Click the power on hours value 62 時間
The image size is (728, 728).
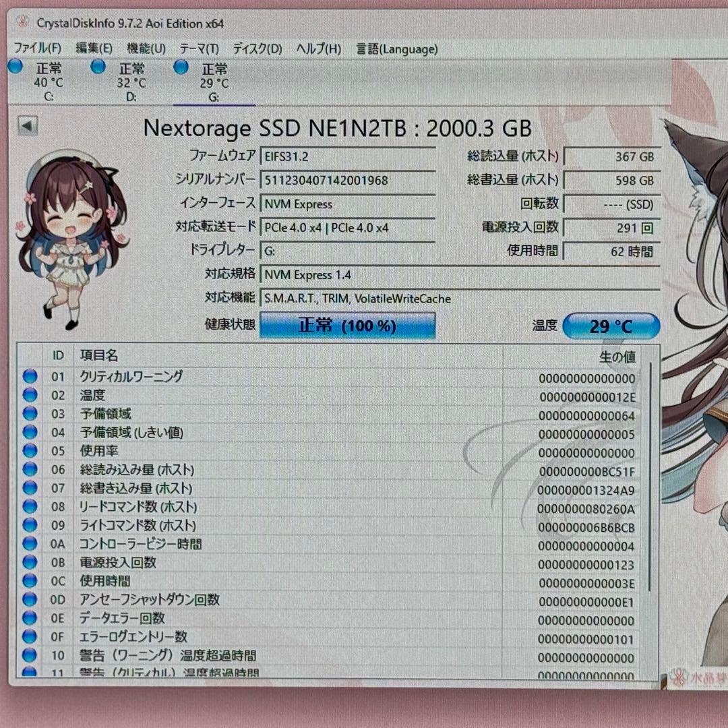[612, 251]
